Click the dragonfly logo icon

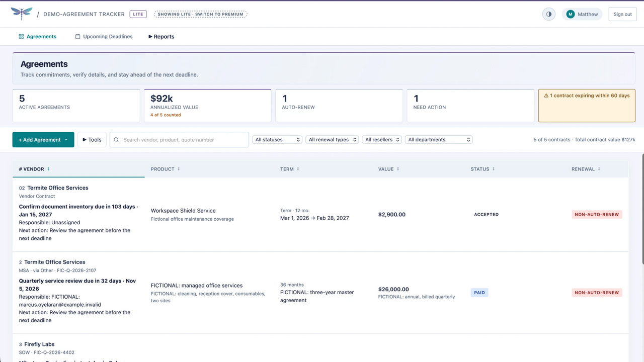point(21,14)
